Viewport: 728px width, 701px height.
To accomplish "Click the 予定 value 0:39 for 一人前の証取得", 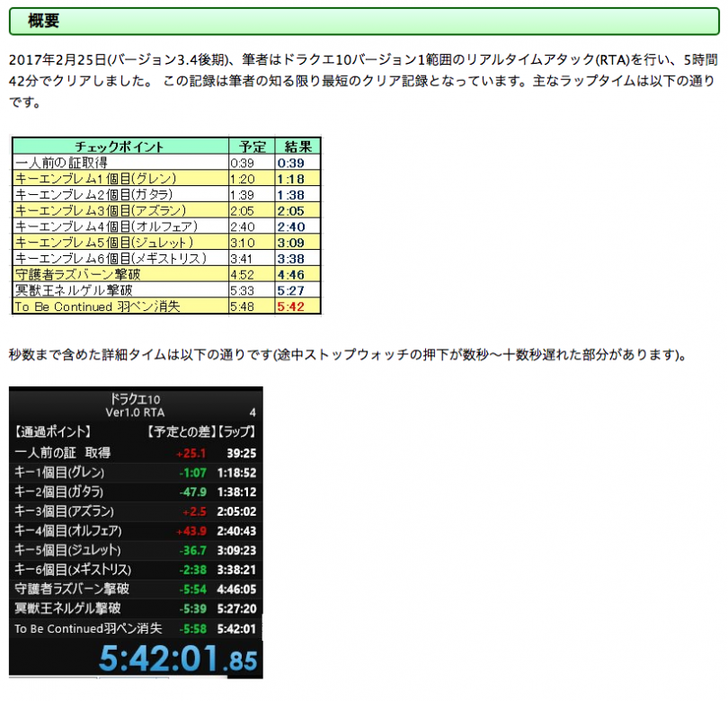I will click(242, 163).
